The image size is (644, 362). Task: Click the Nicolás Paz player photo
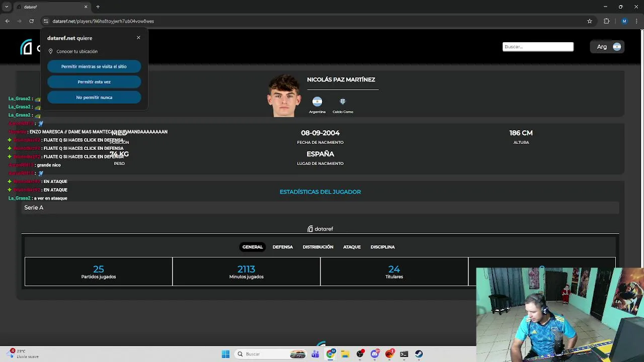[284, 96]
